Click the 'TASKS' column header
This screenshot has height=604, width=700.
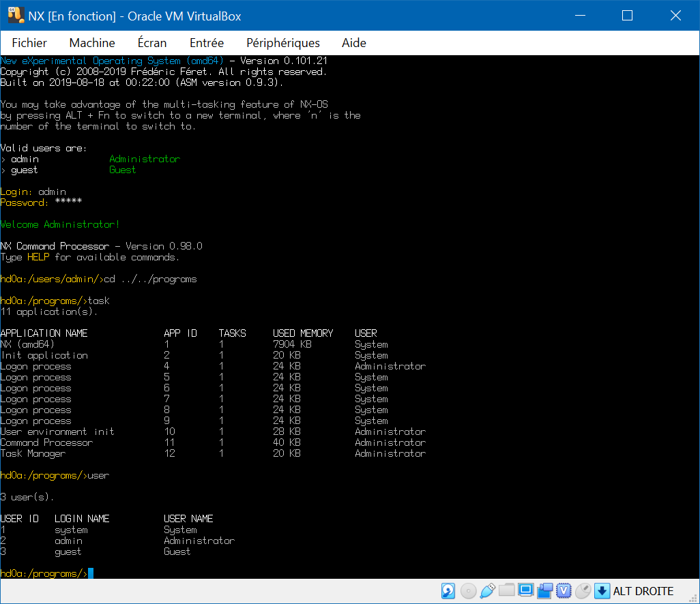pyautogui.click(x=232, y=333)
